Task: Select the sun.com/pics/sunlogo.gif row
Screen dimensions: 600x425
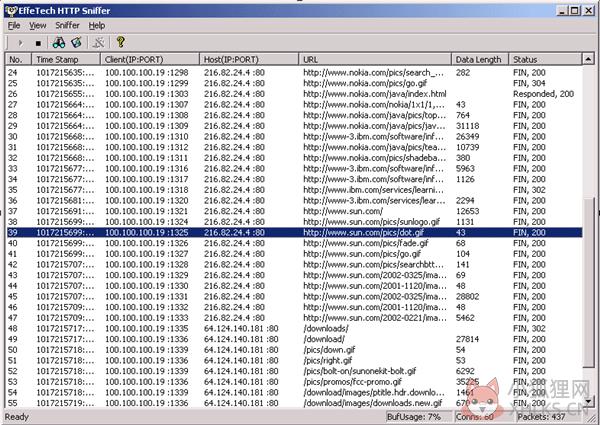Action: click(x=295, y=222)
